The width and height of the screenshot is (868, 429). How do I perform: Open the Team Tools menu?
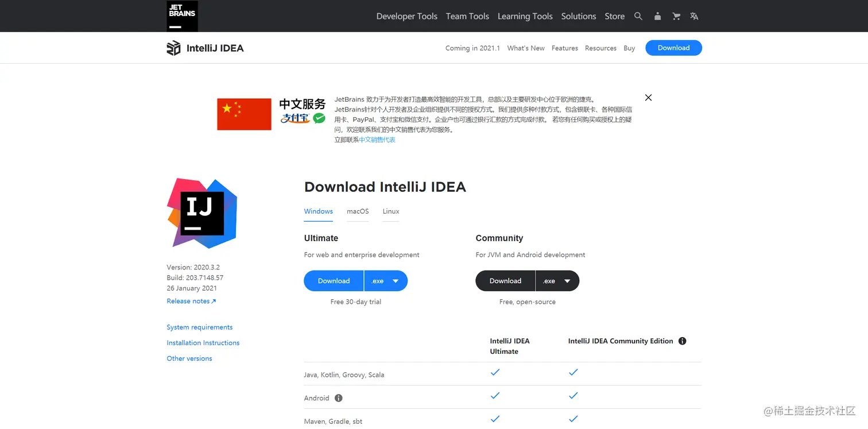[x=467, y=16]
